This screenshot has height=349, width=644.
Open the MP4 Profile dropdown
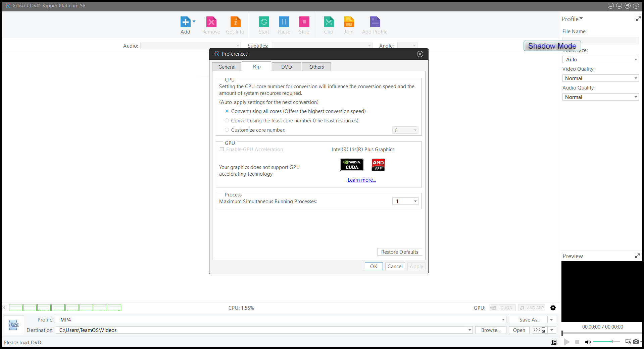point(281,320)
